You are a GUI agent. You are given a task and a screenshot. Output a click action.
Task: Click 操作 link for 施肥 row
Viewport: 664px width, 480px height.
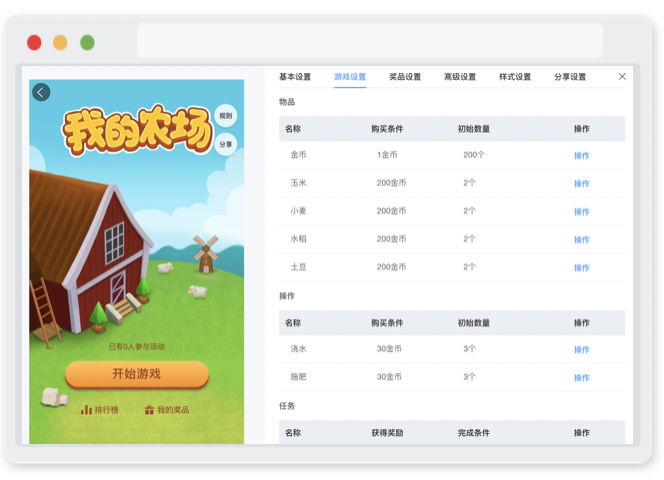point(581,377)
